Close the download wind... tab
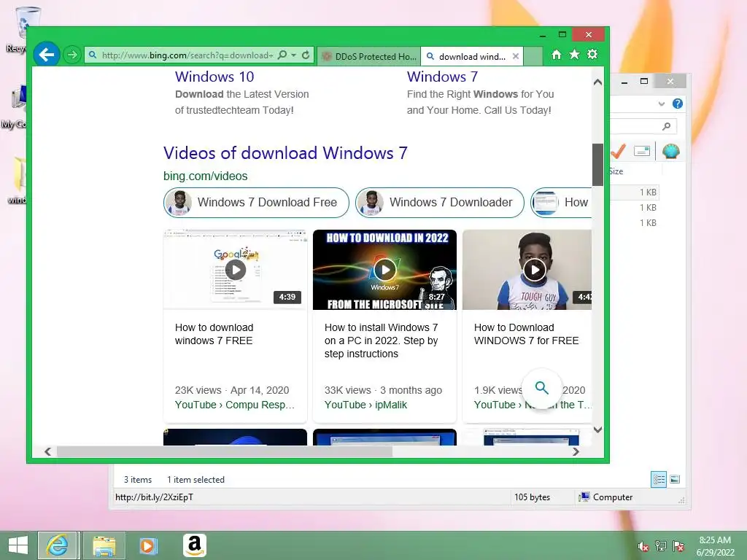This screenshot has width=747, height=560. [x=516, y=56]
